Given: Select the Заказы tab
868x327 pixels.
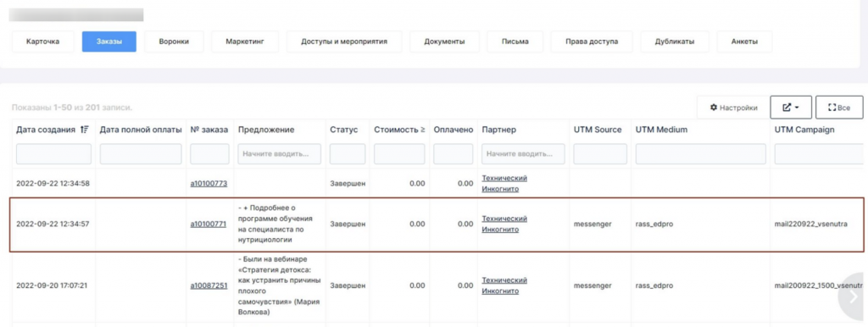Looking at the screenshot, I should coord(109,42).
